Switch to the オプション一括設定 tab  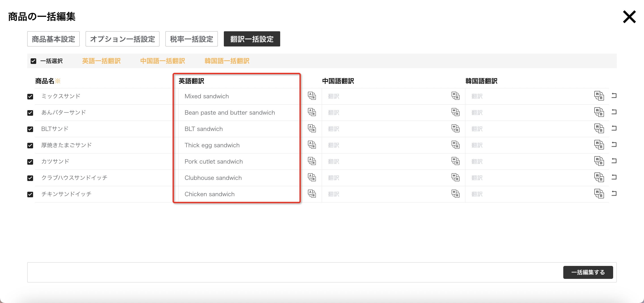click(x=123, y=39)
